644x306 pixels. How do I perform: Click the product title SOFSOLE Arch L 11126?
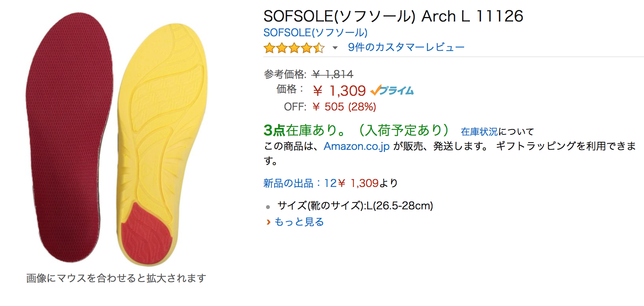(393, 16)
